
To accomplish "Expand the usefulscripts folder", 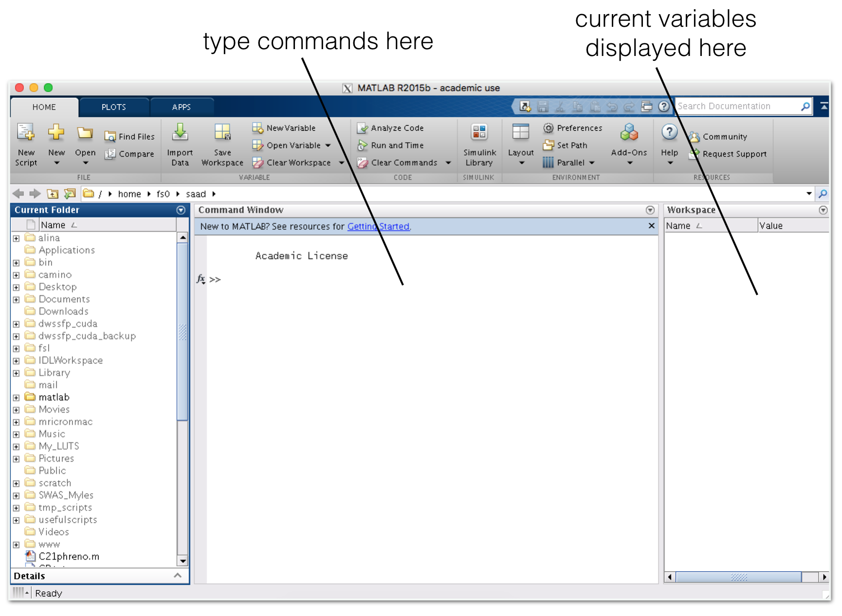I will click(16, 520).
